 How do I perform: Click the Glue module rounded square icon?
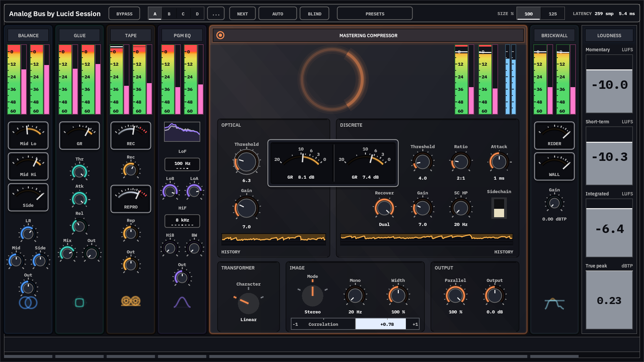tap(79, 303)
